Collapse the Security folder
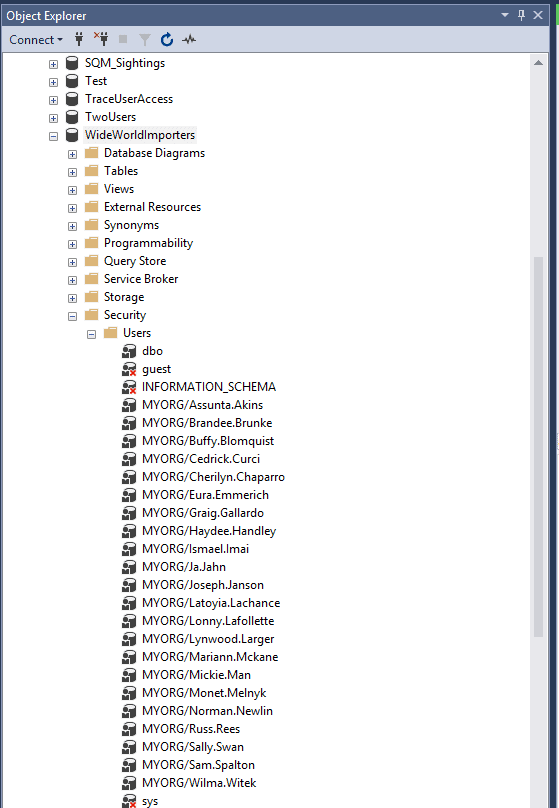Image resolution: width=559 pixels, height=808 pixels. (x=73, y=316)
